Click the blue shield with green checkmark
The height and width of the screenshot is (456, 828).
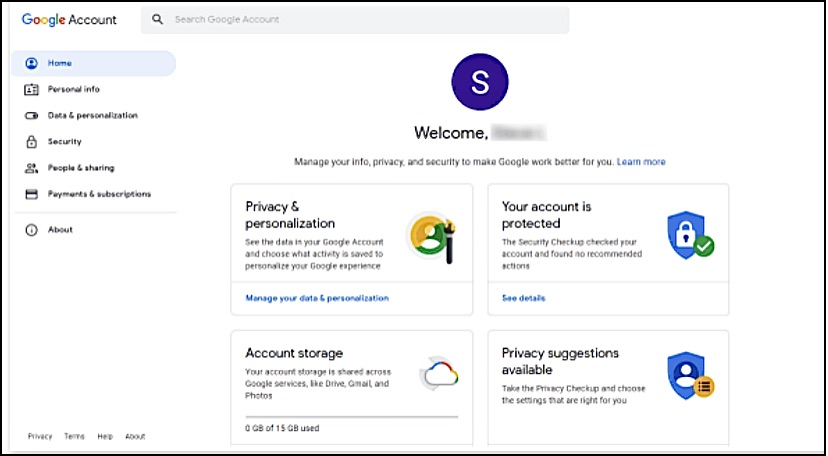tap(690, 235)
